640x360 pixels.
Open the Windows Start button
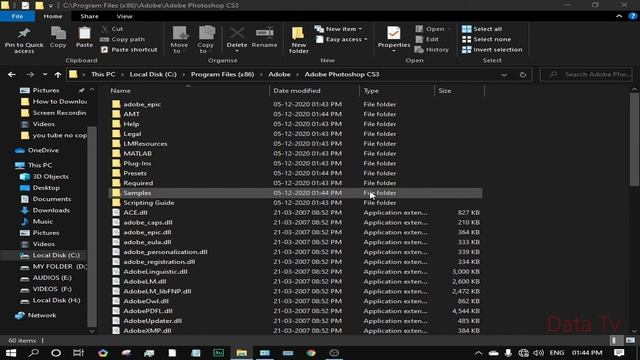[x=11, y=353]
